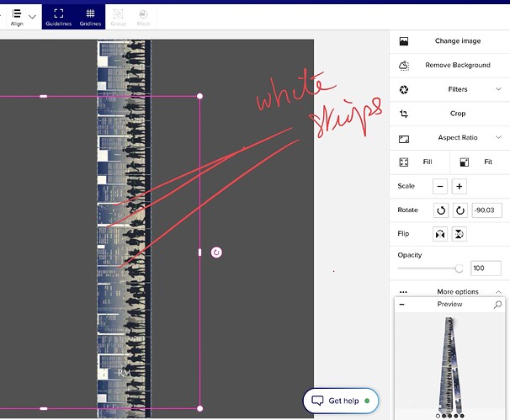Click the Opacity slider handle
510x420 pixels.
click(459, 268)
